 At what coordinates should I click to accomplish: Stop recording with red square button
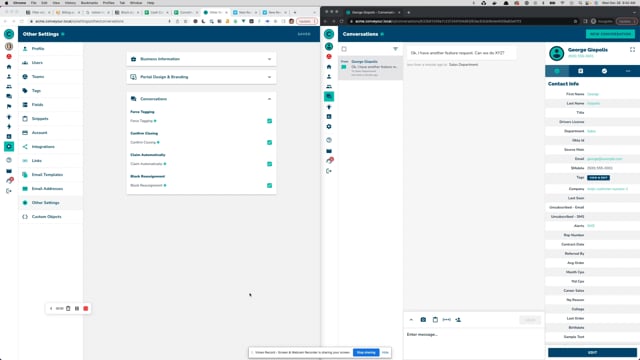[x=86, y=309]
